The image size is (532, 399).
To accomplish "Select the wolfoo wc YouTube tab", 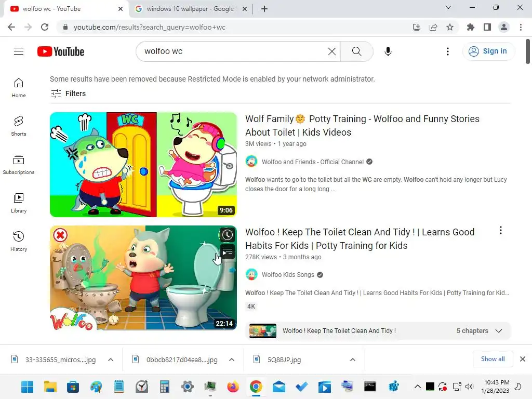I will point(66,9).
